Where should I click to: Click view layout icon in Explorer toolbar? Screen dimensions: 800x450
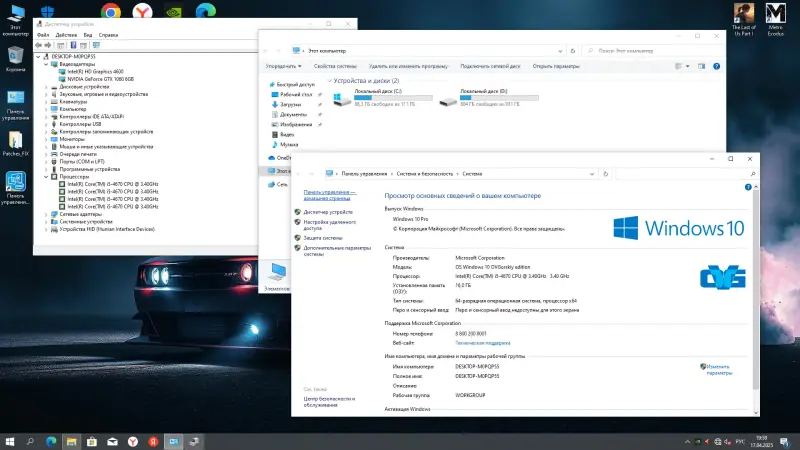(x=678, y=66)
